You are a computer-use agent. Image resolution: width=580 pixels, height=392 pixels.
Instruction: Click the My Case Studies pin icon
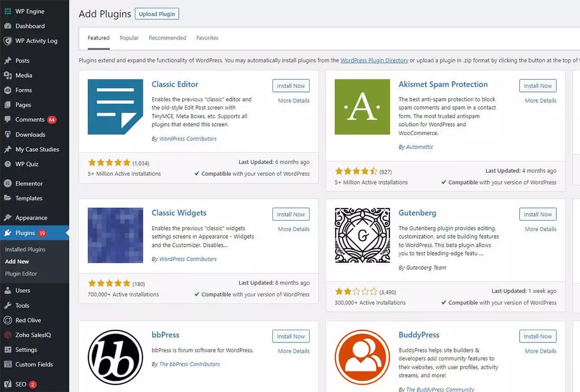click(x=8, y=149)
